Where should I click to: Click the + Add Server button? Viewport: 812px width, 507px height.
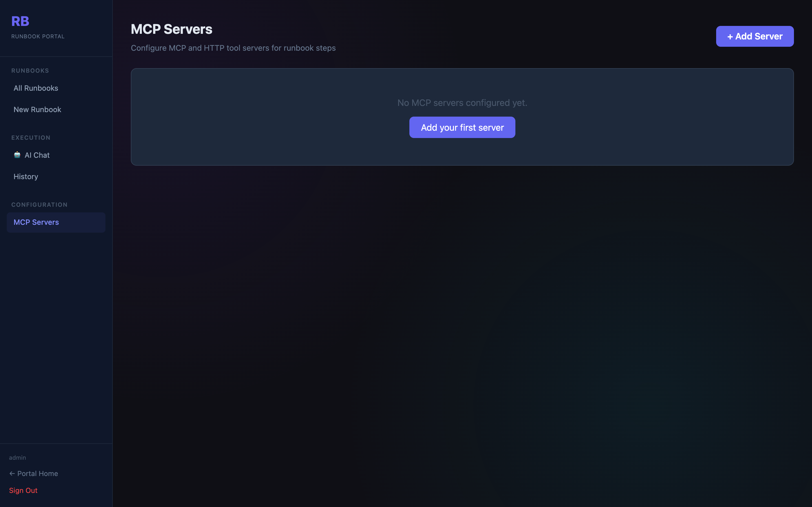754,36
